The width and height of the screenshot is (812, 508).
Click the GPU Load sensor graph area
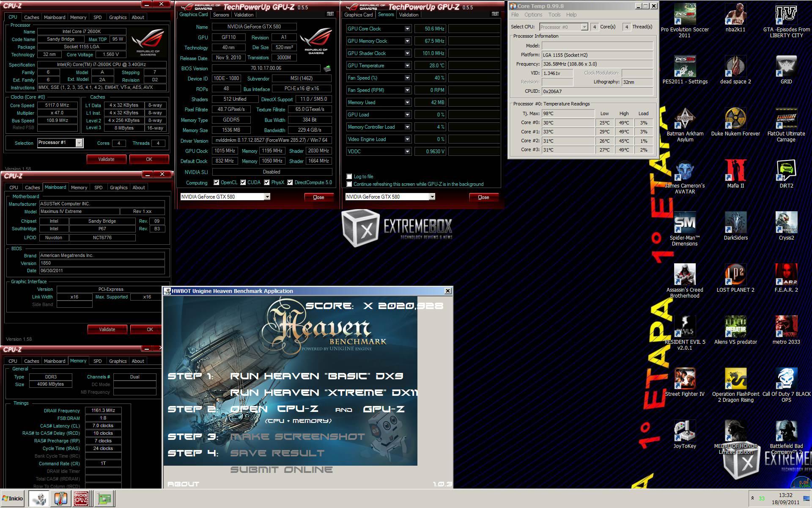[x=474, y=115]
